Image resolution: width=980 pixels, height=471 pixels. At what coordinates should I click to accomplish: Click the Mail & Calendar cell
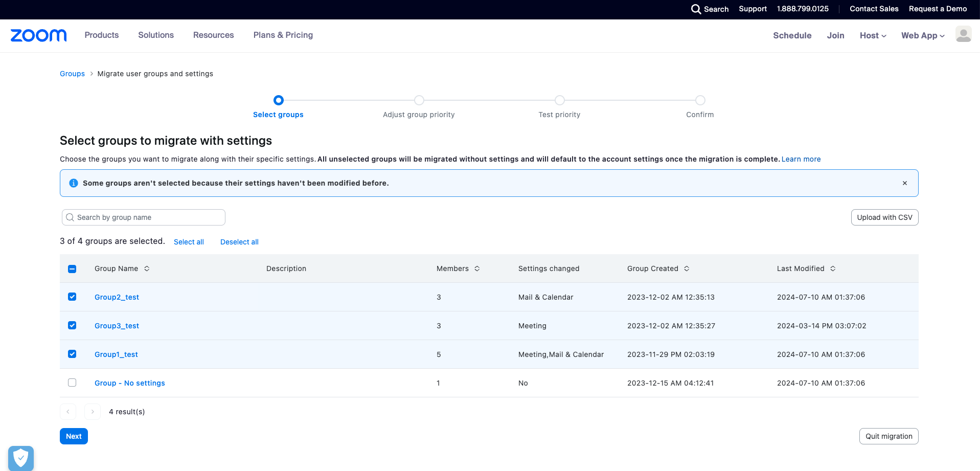[x=545, y=297]
